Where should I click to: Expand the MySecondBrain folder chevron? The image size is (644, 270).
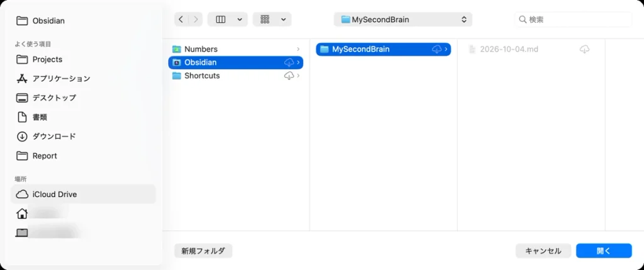[x=446, y=49]
